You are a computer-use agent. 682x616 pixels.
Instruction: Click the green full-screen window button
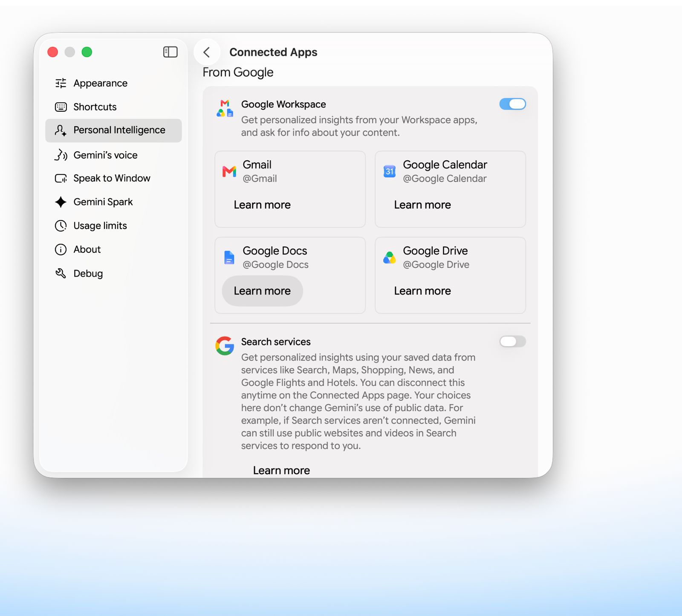tap(87, 52)
